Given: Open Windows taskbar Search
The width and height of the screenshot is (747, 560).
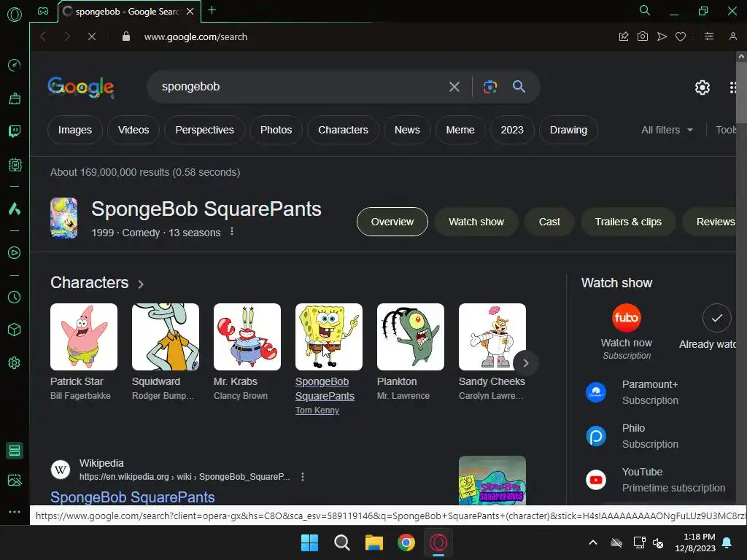Looking at the screenshot, I should 341,542.
